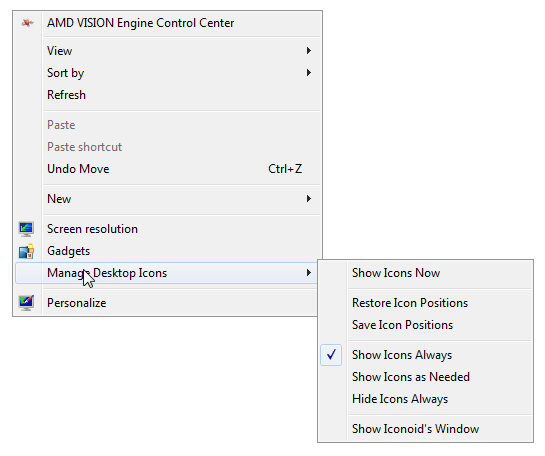
Task: Select Hide Icons Always option
Action: pos(400,399)
